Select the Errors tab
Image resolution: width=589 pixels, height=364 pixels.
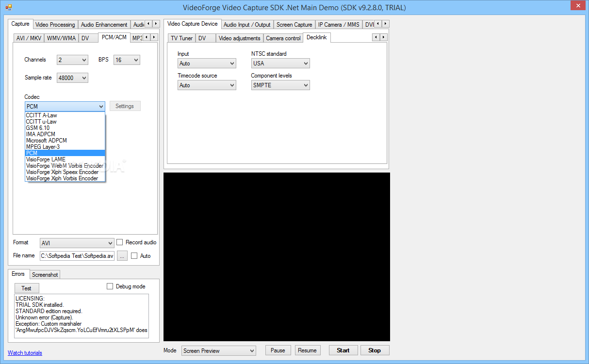pos(18,274)
